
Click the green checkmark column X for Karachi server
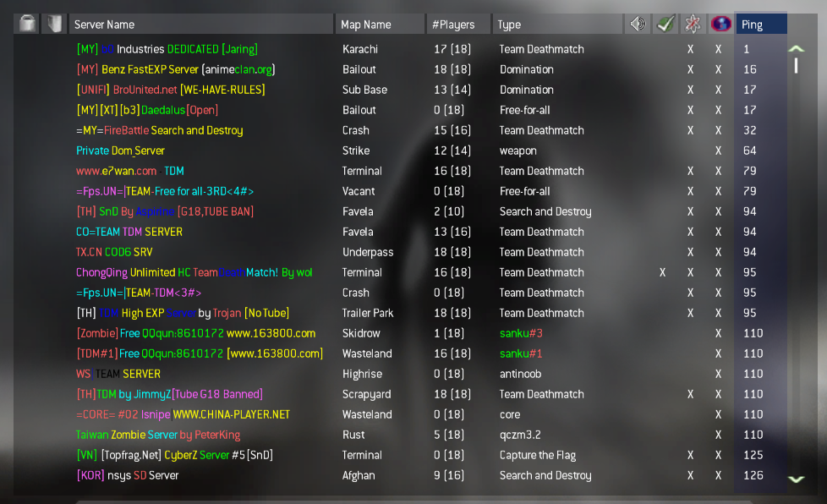point(690,49)
